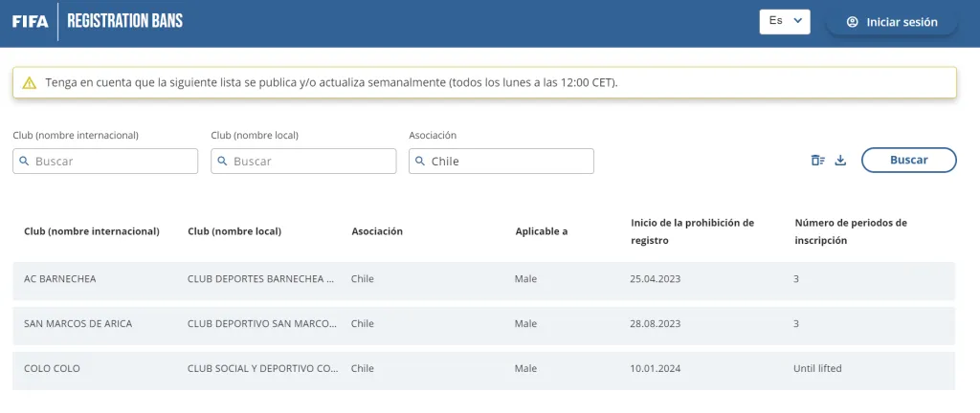Click Male in the AC Barnechea row
This screenshot has height=413, width=980.
pos(525,279)
